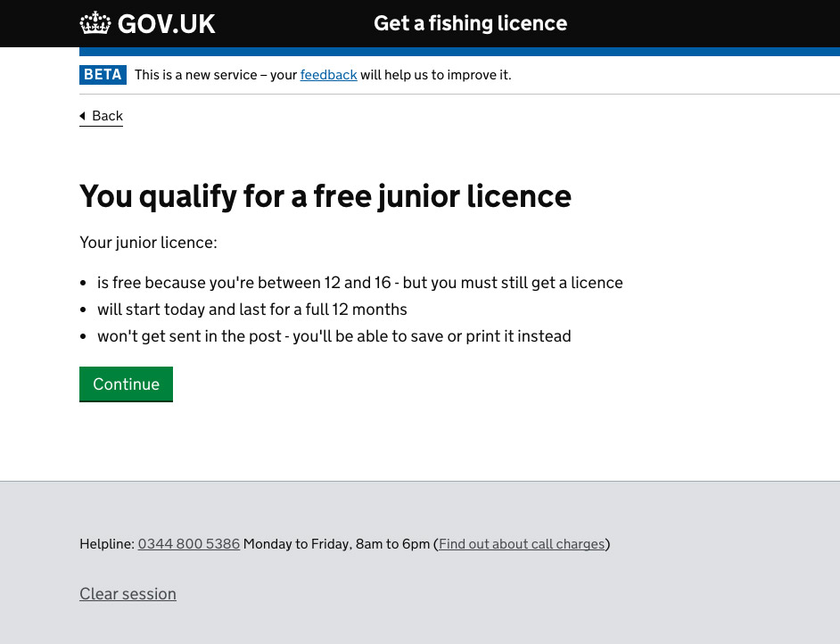Click the back arrow icon
Image resolution: width=840 pixels, height=644 pixels.
pos(83,116)
